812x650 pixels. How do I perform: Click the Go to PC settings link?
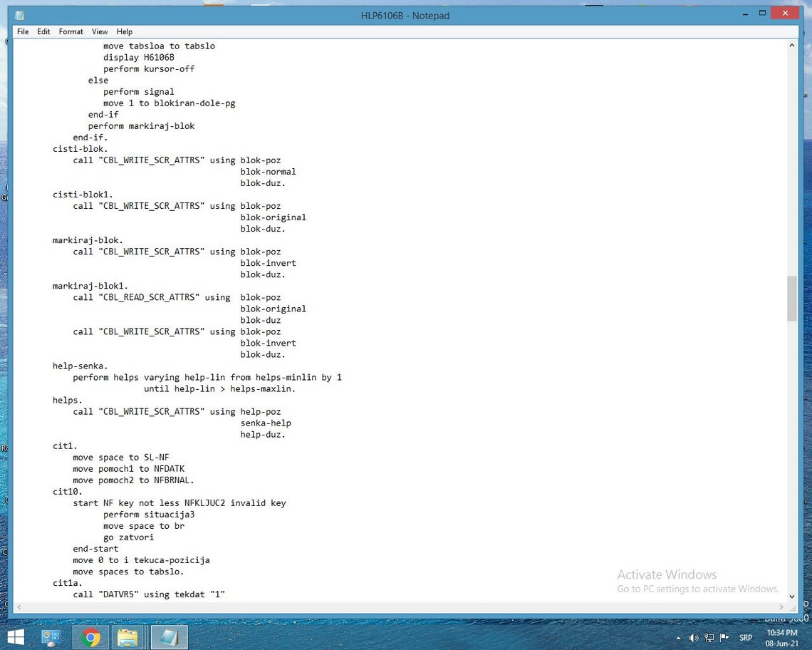[697, 589]
